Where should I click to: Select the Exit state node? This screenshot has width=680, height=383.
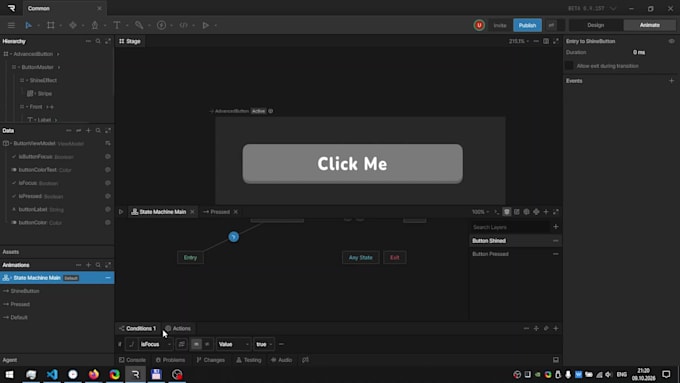tap(395, 258)
